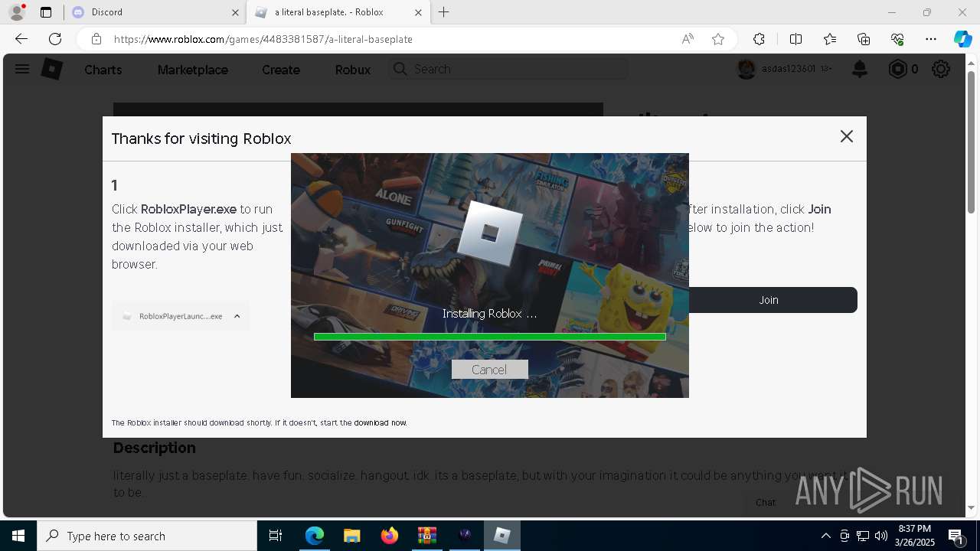Open Microsoft Edge from taskbar
Image resolution: width=980 pixels, height=551 pixels.
coord(315,536)
